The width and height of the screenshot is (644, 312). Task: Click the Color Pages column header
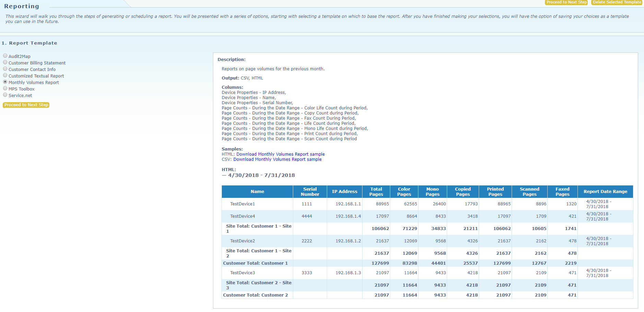point(404,192)
